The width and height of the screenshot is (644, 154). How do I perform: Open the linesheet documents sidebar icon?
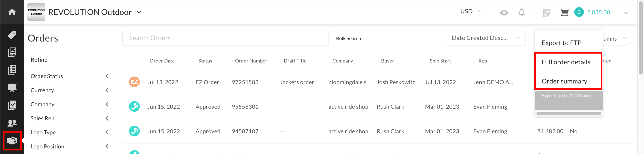tap(12, 70)
